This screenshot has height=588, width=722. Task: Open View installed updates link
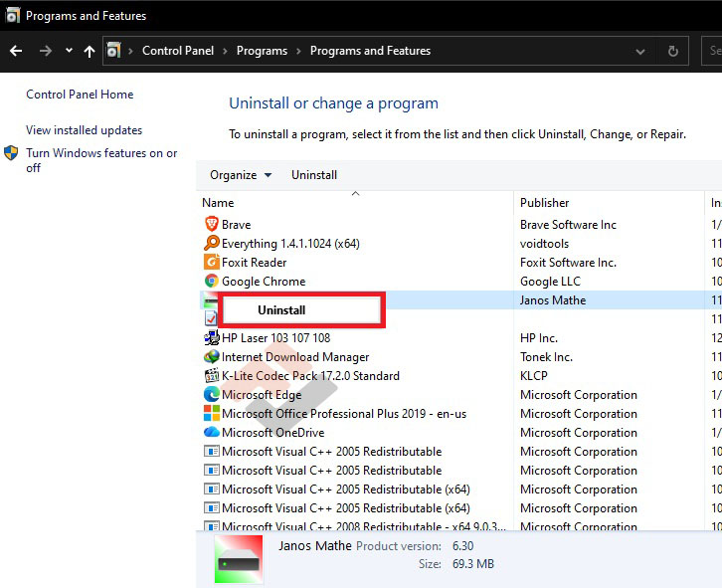[84, 130]
